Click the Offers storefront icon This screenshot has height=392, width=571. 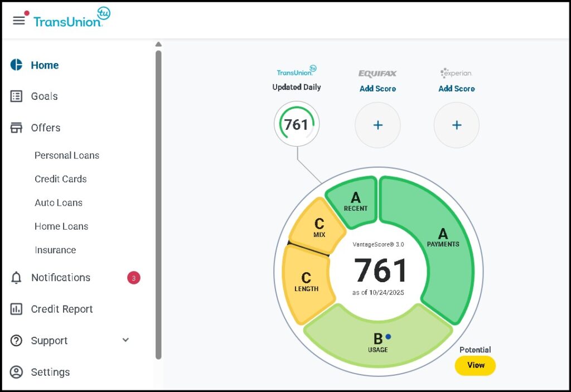tap(17, 128)
